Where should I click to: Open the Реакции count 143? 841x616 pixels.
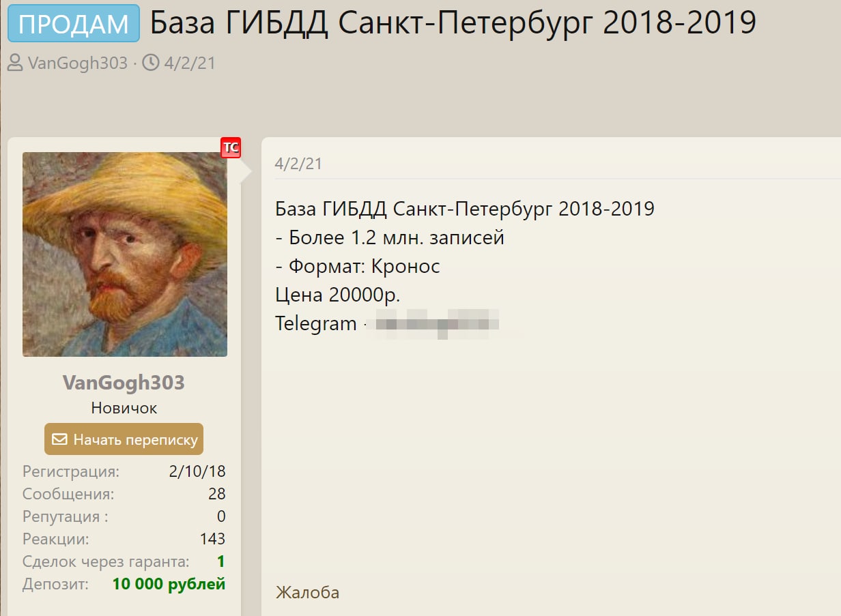tap(213, 539)
